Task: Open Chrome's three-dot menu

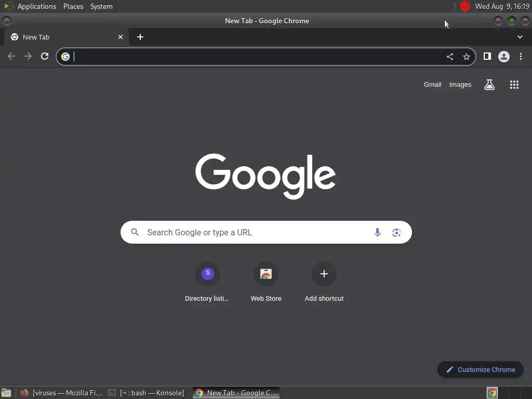Action: click(x=521, y=56)
